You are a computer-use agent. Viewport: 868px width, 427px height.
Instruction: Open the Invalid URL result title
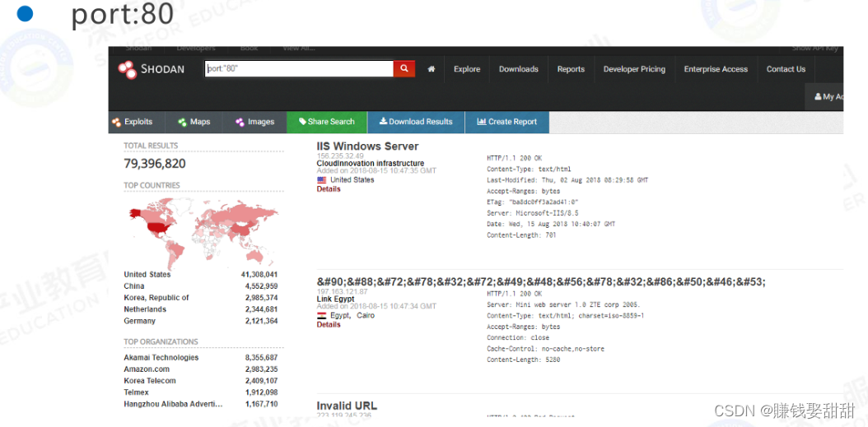point(347,406)
